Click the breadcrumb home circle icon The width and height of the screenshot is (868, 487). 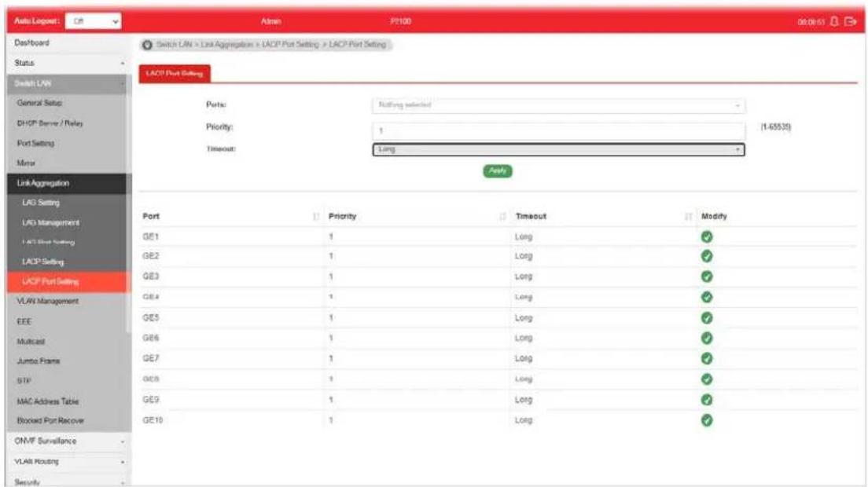(147, 45)
